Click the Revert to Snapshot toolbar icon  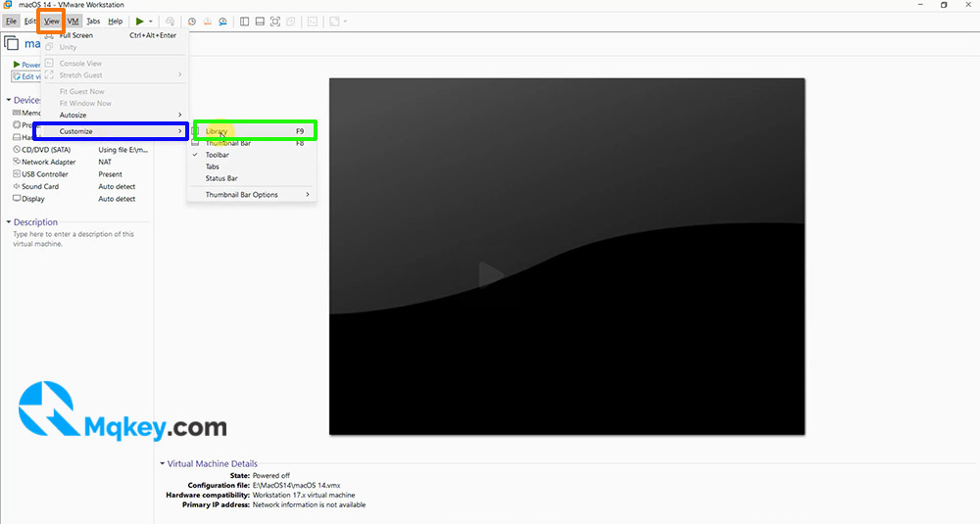coord(208,22)
